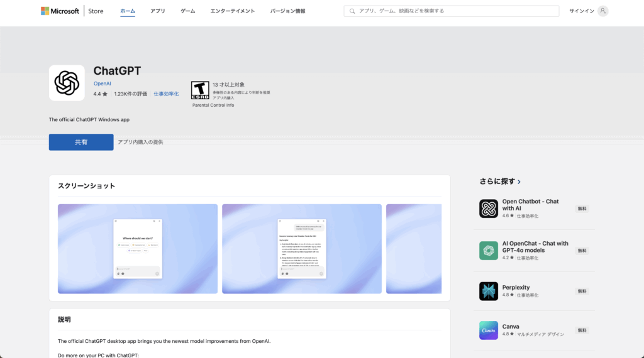This screenshot has height=358, width=644.
Task: Click the 無料 badge for Open Chatbot
Action: [582, 209]
